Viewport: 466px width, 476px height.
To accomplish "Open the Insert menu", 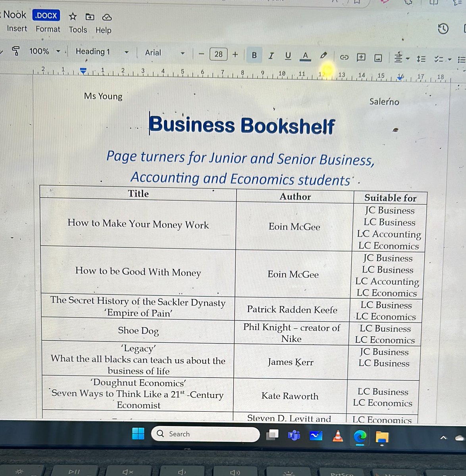I will (x=17, y=29).
